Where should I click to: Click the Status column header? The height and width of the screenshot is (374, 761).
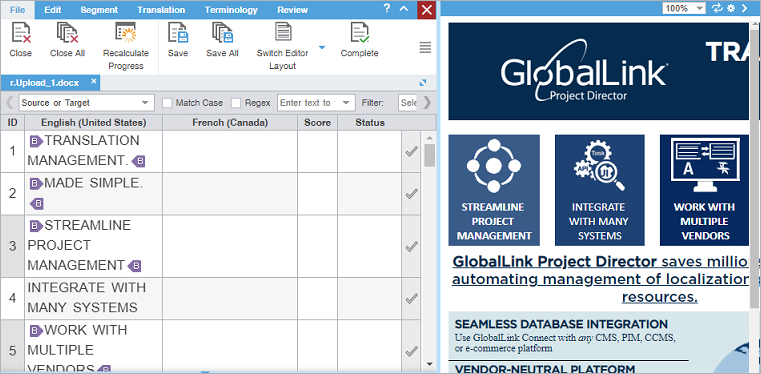coord(370,123)
